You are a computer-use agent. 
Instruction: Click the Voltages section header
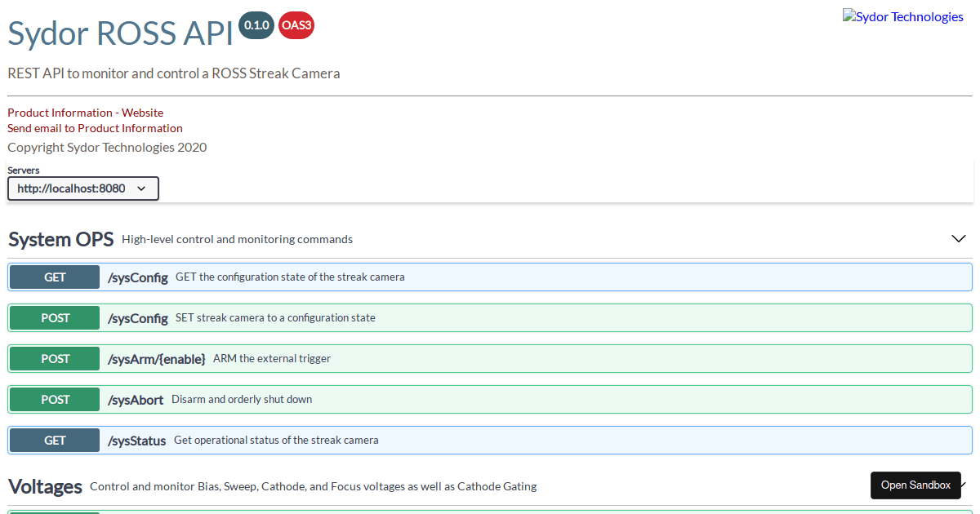(x=45, y=486)
